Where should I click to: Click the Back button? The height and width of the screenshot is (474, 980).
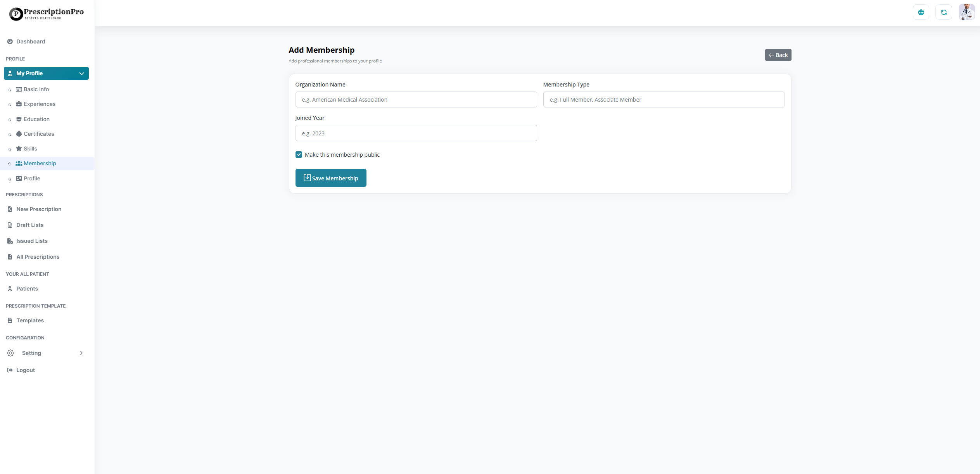click(778, 55)
